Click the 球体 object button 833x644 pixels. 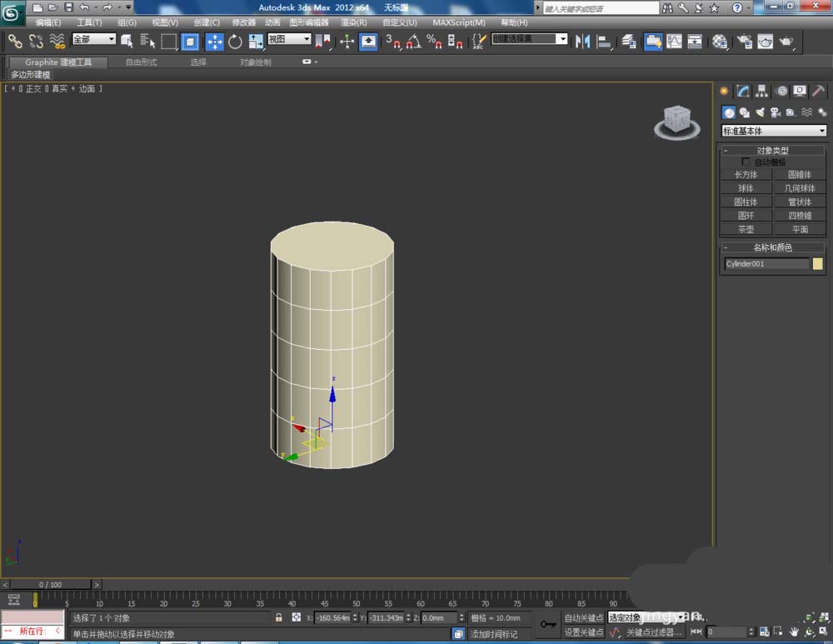(746, 188)
